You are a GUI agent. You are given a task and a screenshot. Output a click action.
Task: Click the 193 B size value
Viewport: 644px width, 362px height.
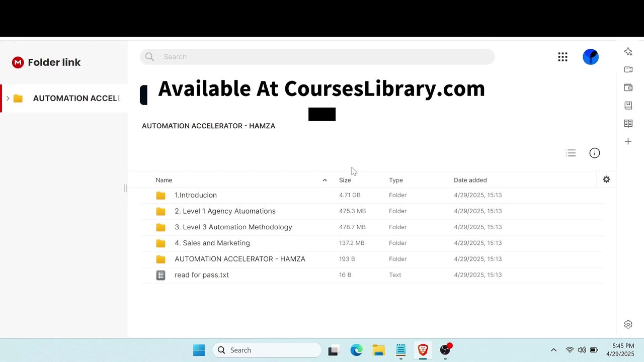[347, 259]
